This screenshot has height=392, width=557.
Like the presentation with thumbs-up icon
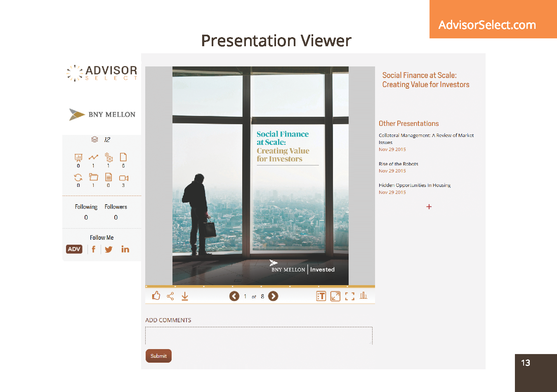pyautogui.click(x=156, y=296)
